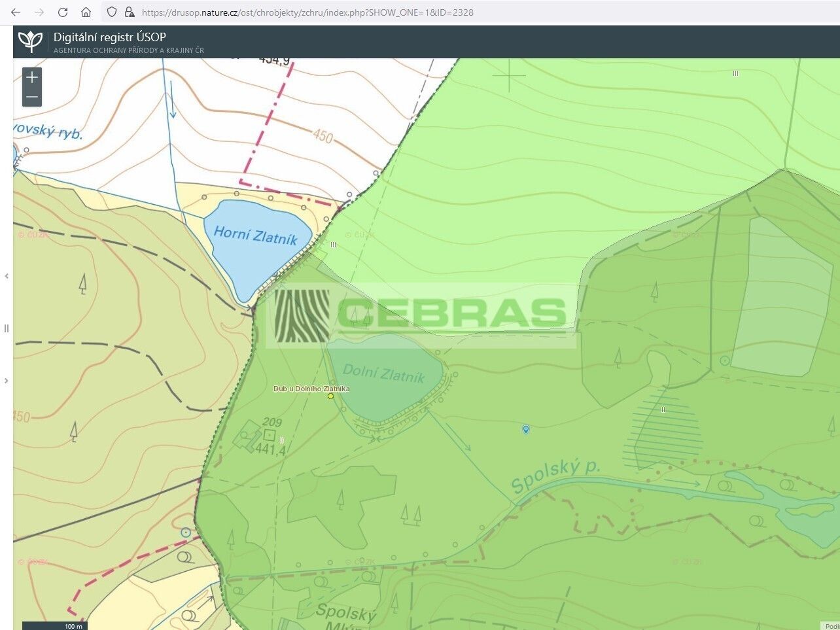Click the Dolní Zlatník pond label

click(384, 373)
